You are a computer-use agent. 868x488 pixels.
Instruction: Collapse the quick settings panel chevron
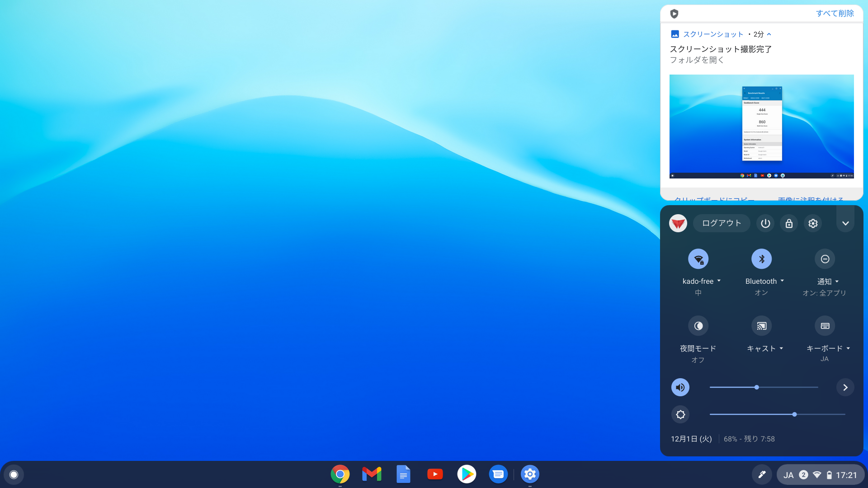[845, 223]
